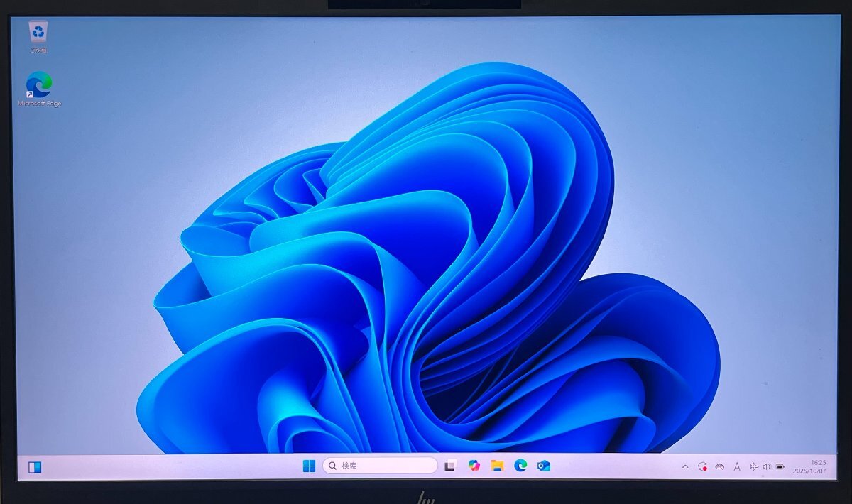Image resolution: width=852 pixels, height=504 pixels.
Task: Launch Microsoft Copilot from the taskbar
Action: click(x=474, y=466)
